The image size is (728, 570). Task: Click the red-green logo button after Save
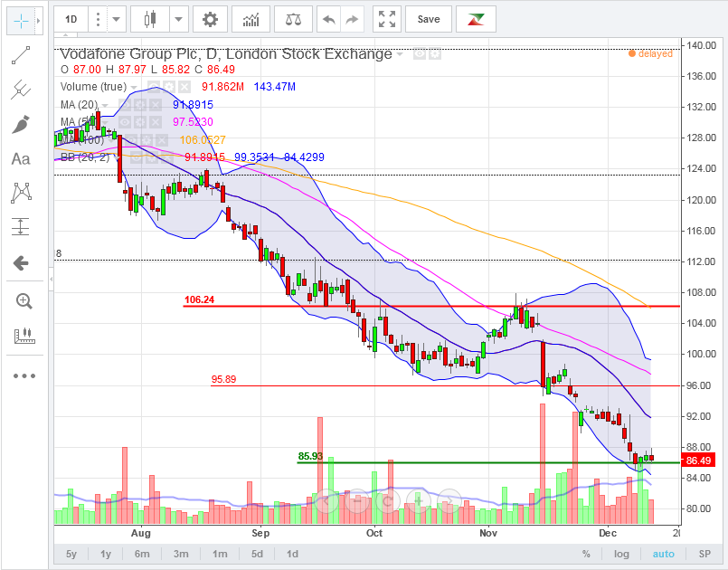(476, 20)
